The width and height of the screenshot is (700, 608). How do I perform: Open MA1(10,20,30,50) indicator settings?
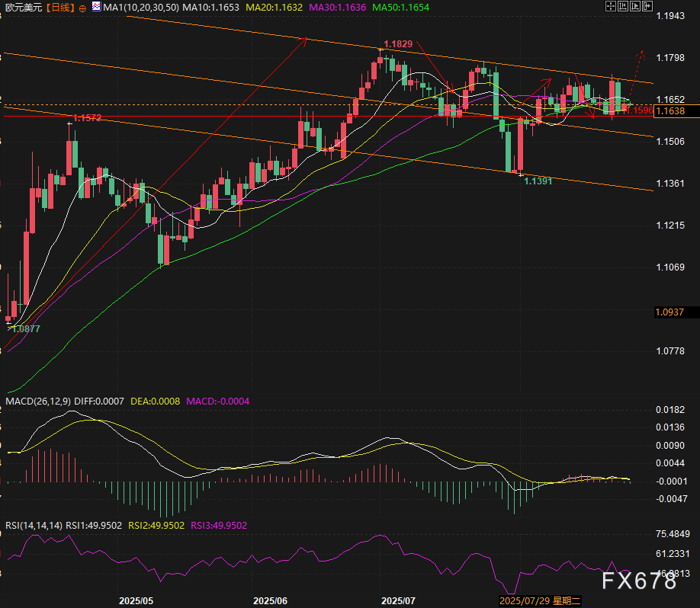(x=141, y=7)
